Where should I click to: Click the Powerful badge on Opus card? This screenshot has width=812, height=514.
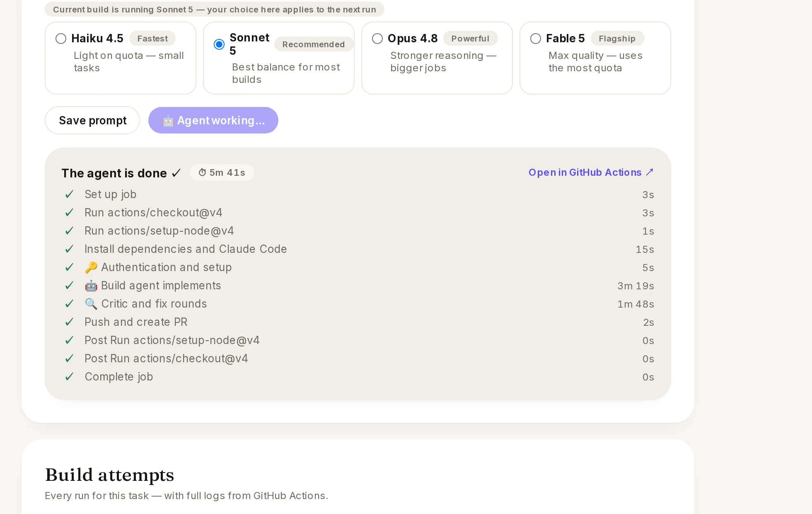(x=470, y=39)
